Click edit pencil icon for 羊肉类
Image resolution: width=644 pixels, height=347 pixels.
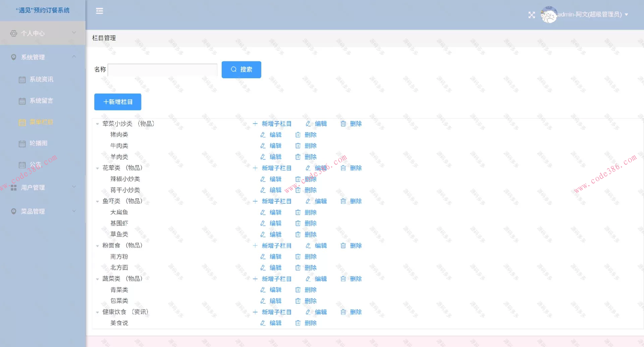(263, 157)
